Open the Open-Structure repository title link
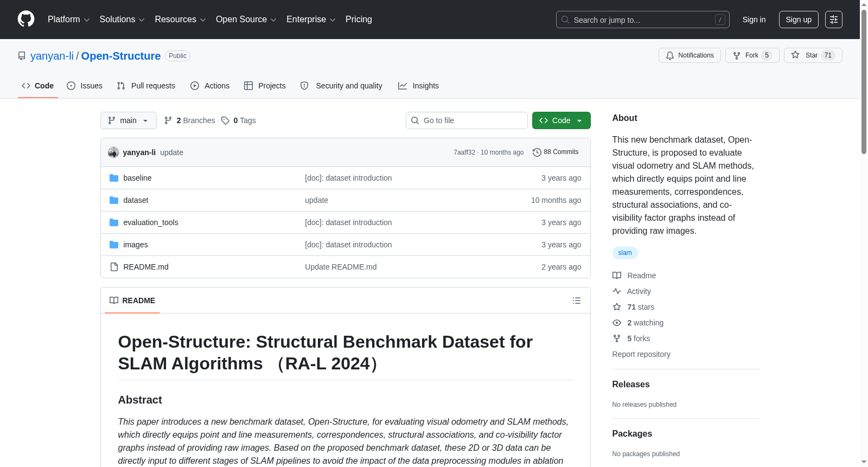Image resolution: width=868 pixels, height=467 pixels. coord(121,56)
